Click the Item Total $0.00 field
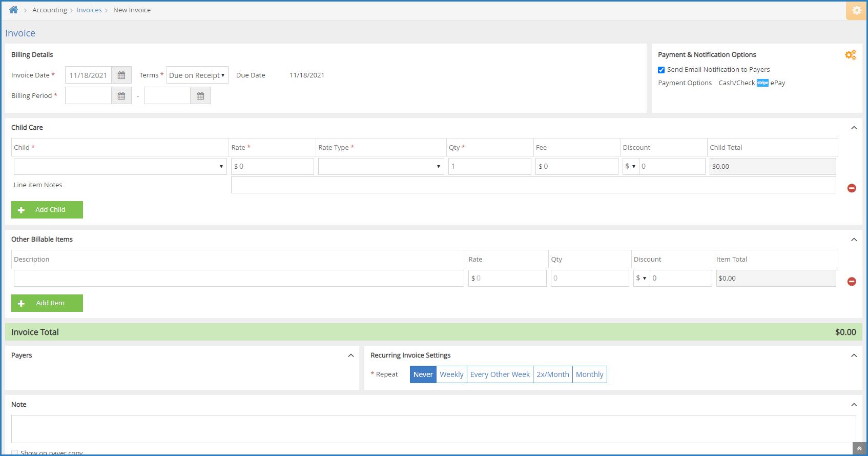The width and height of the screenshot is (868, 456). pyautogui.click(x=776, y=279)
